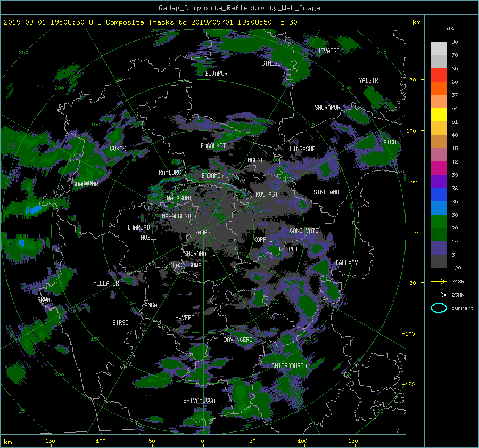The image size is (479, 448).
Task: Click the GADAG radar center label
Action: tap(202, 232)
